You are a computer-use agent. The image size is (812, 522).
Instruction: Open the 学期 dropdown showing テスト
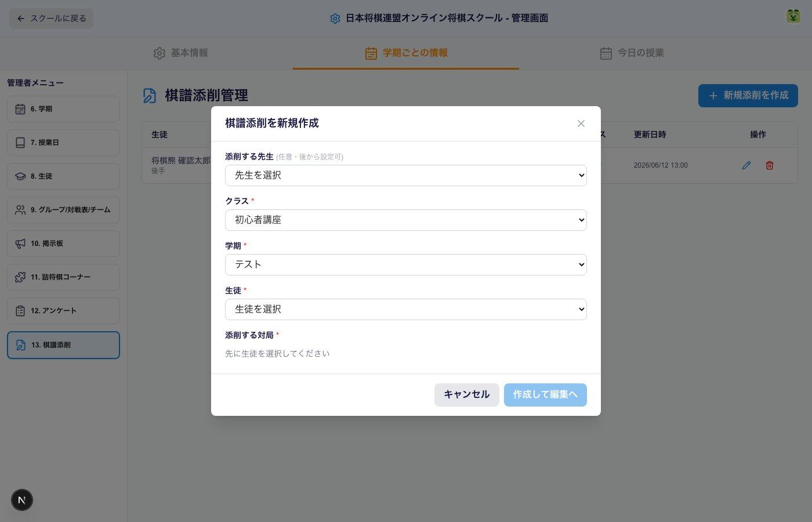[x=406, y=264]
